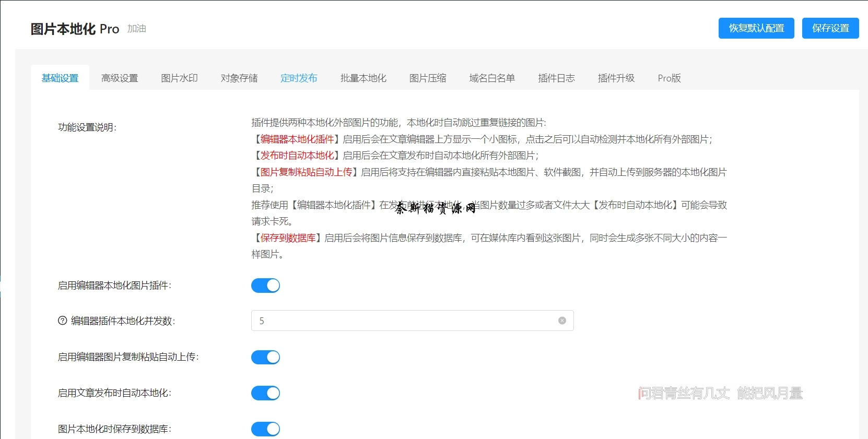The image size is (868, 439).
Task: Select the 对象存储 tab
Action: 239,78
